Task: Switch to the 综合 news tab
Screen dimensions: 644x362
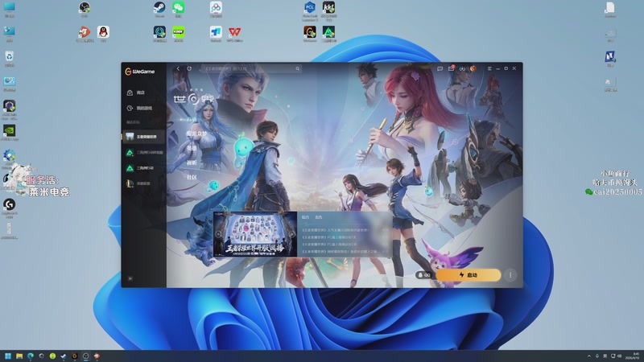Action: 305,217
